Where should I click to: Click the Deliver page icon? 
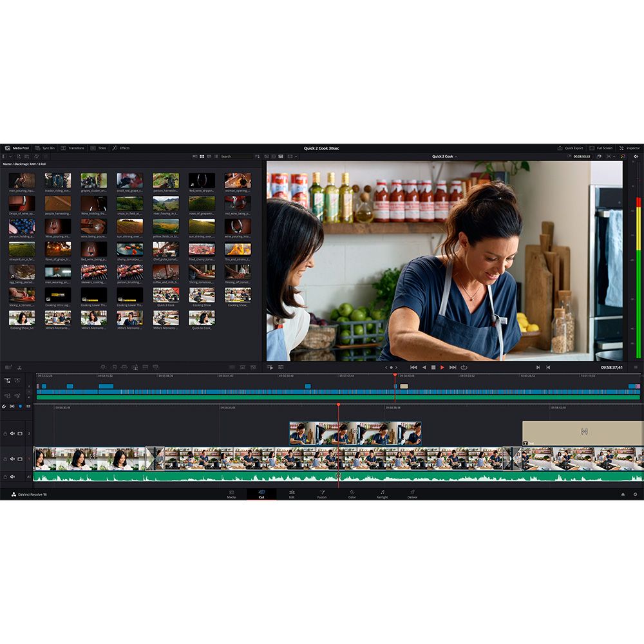(412, 493)
